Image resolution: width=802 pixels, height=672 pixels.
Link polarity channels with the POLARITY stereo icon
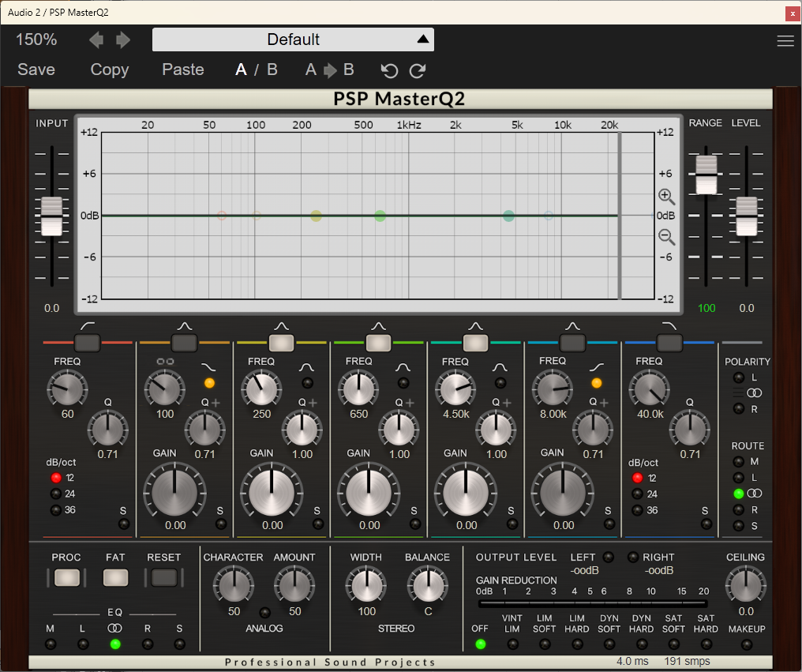[755, 393]
